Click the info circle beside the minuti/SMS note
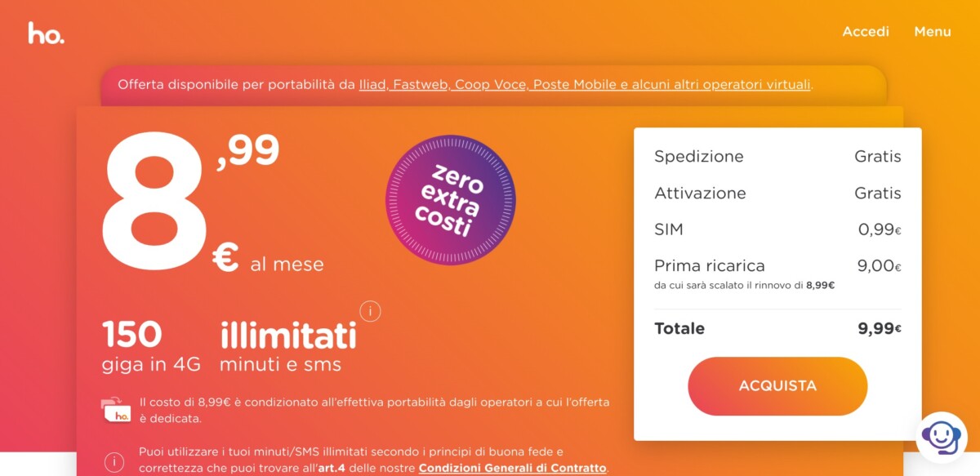 [114, 461]
